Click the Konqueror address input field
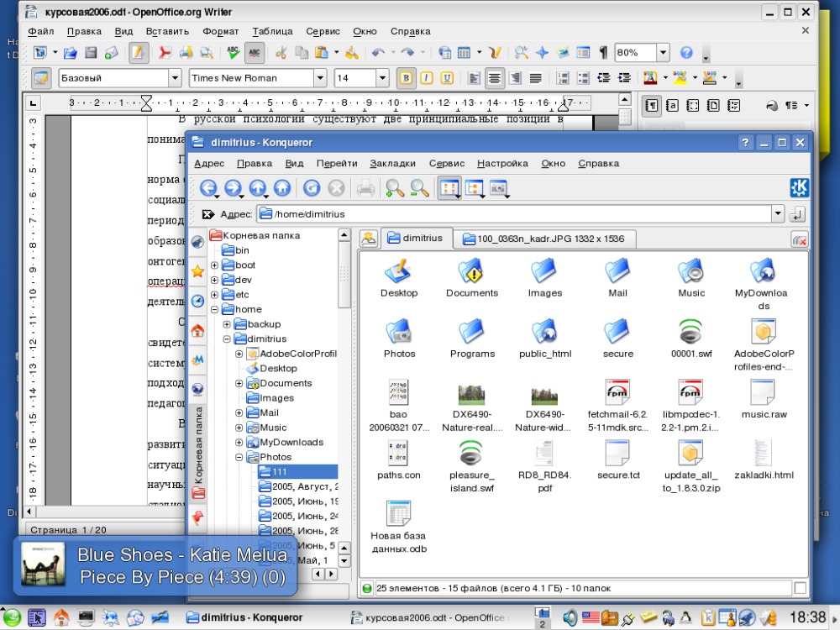840x630 pixels. coord(514,214)
